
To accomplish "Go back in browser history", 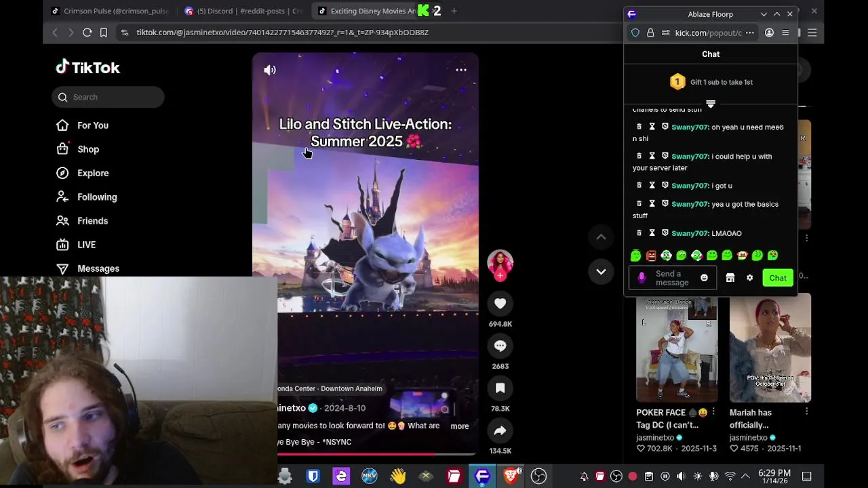I will pos(55,33).
